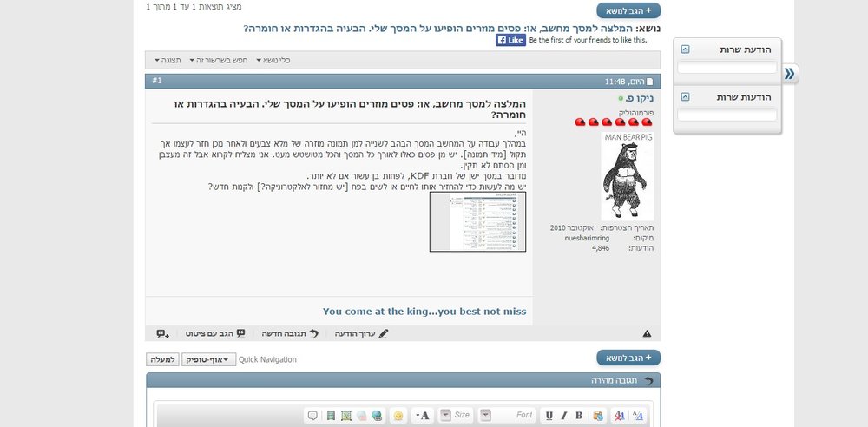Open the smiley emoticon picker
Image resolution: width=868 pixels, height=427 pixels.
point(398,416)
